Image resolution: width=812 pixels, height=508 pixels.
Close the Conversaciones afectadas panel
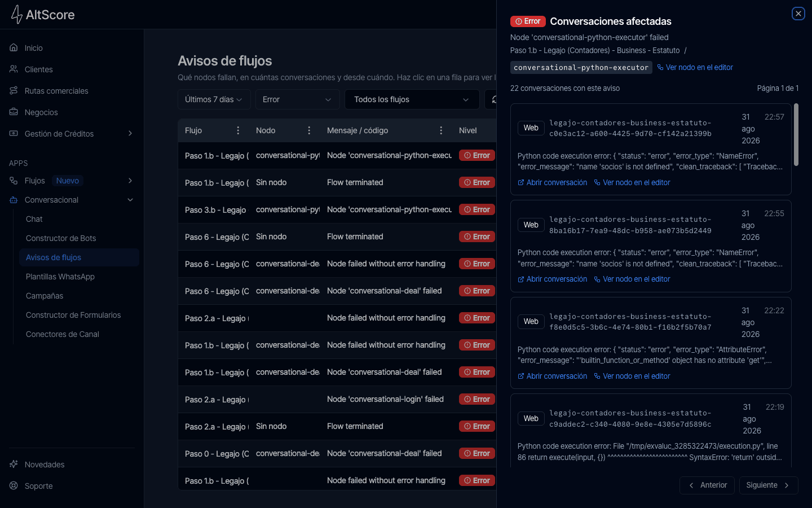798,14
